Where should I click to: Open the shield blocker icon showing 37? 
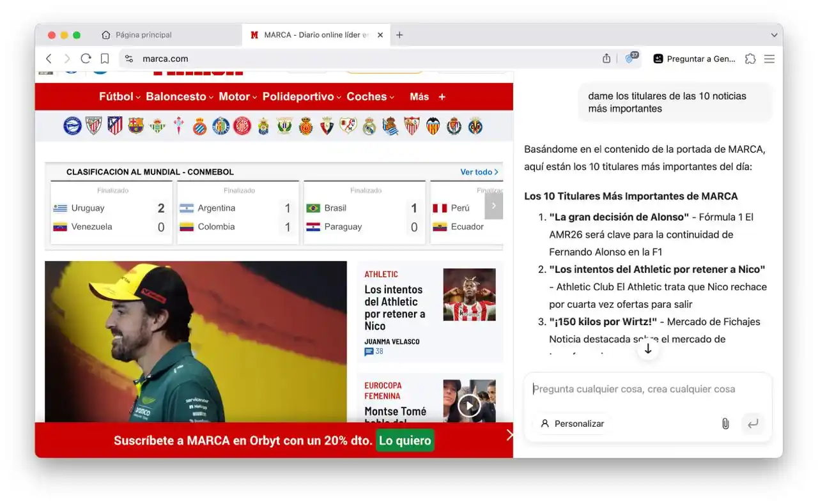(631, 58)
